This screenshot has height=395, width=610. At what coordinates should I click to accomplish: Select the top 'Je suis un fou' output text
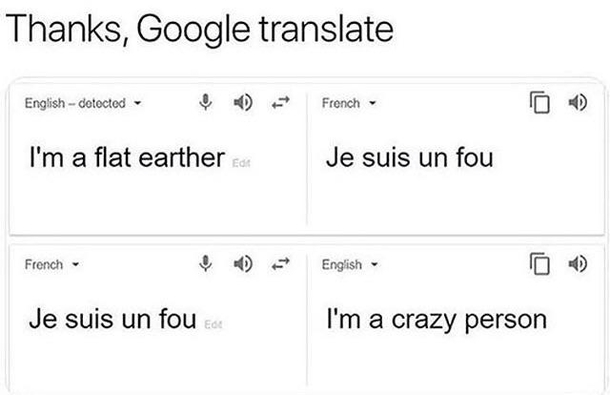click(x=410, y=158)
